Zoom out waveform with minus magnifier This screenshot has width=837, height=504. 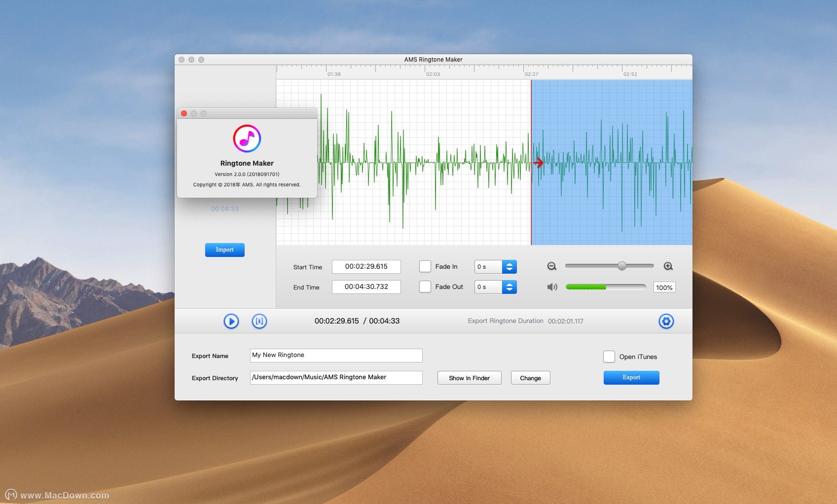tap(552, 266)
